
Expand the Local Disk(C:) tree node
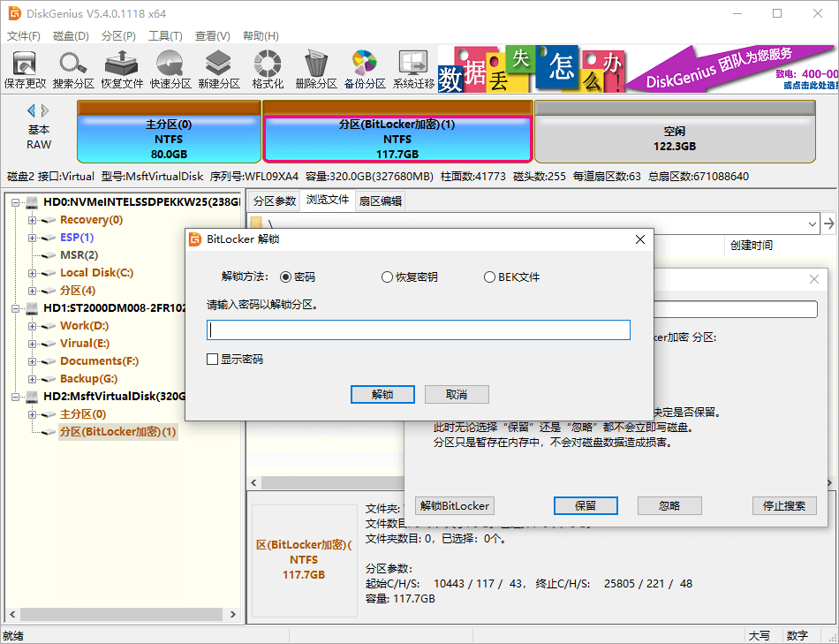tap(32, 273)
